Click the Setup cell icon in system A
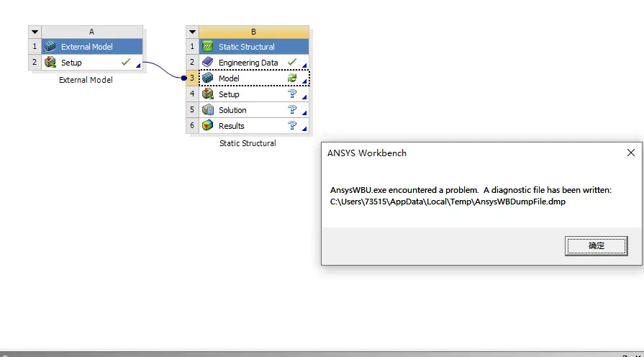The image size is (644, 357). pos(50,62)
